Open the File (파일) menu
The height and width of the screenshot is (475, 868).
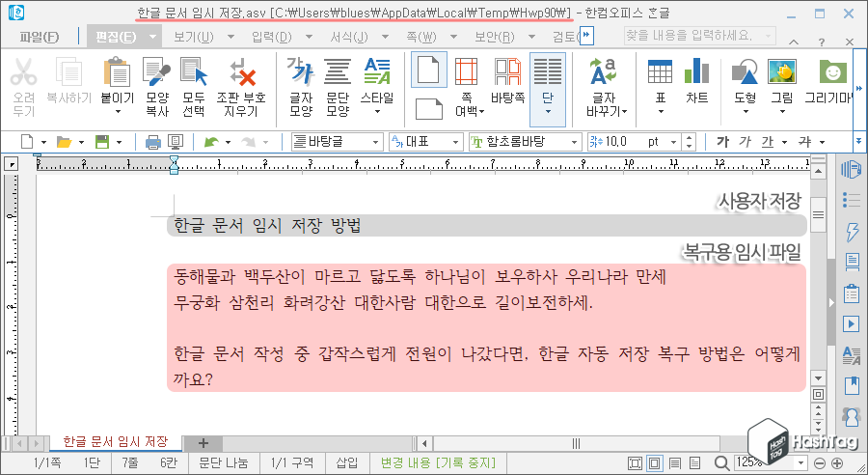point(39,37)
